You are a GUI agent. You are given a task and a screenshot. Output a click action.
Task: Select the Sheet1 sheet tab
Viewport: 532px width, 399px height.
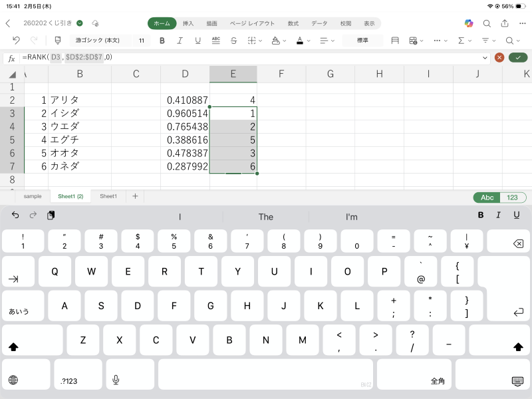click(x=108, y=196)
